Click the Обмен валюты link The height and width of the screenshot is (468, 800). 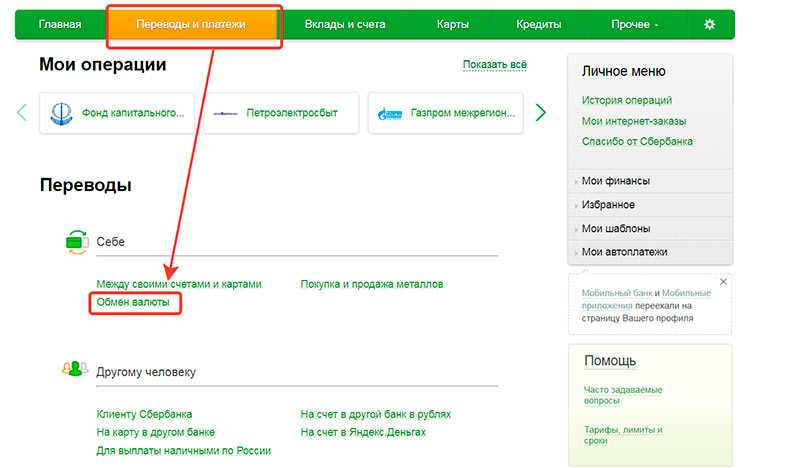[x=133, y=302]
